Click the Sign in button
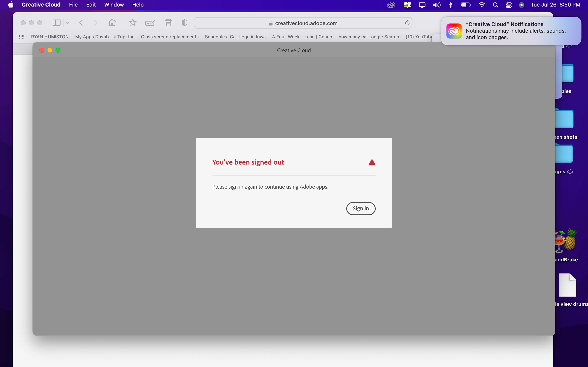588x367 pixels. pyautogui.click(x=361, y=209)
